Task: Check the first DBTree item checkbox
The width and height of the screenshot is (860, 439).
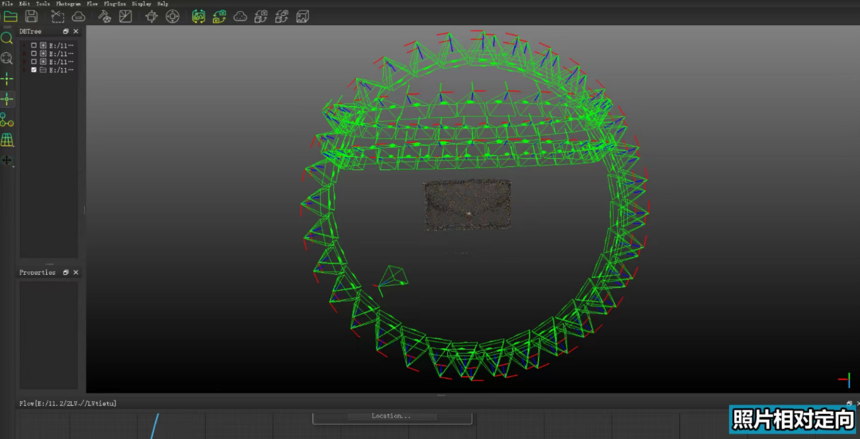Action: click(x=34, y=46)
